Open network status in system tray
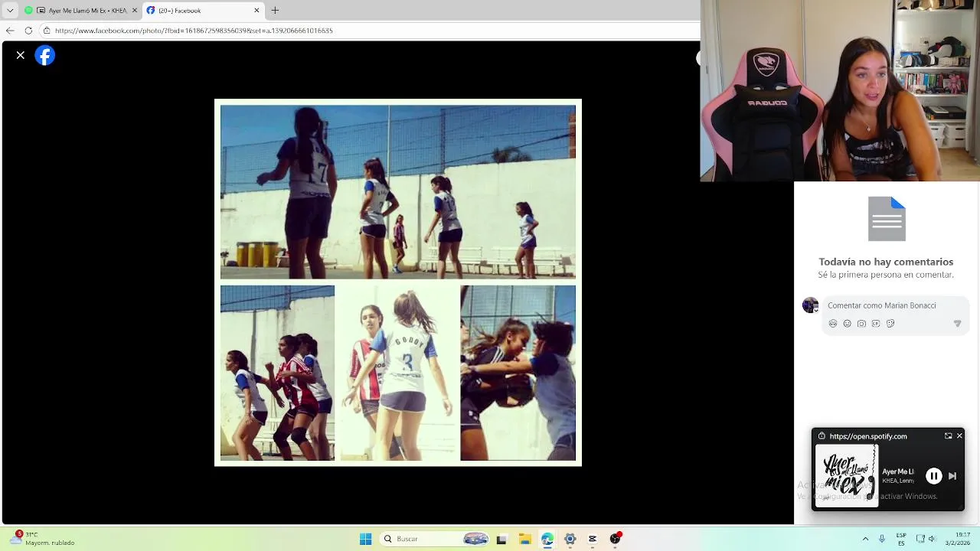Screen dimensions: 980x551 (920, 539)
